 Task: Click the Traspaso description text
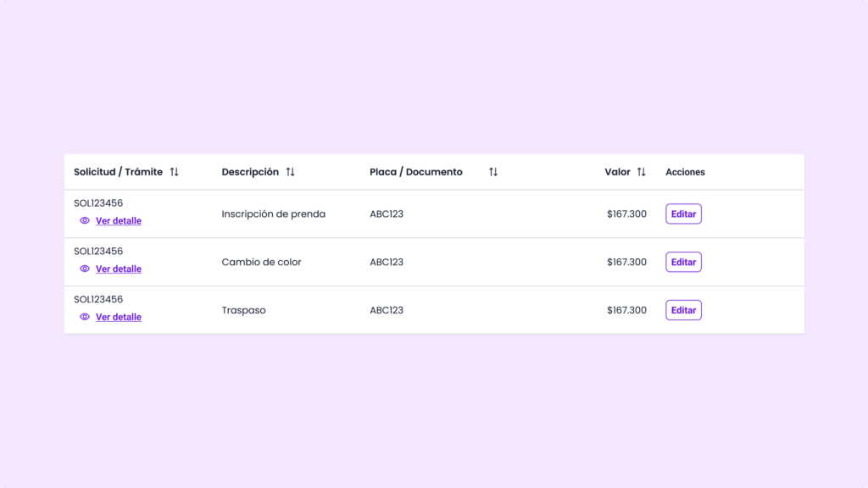click(243, 311)
